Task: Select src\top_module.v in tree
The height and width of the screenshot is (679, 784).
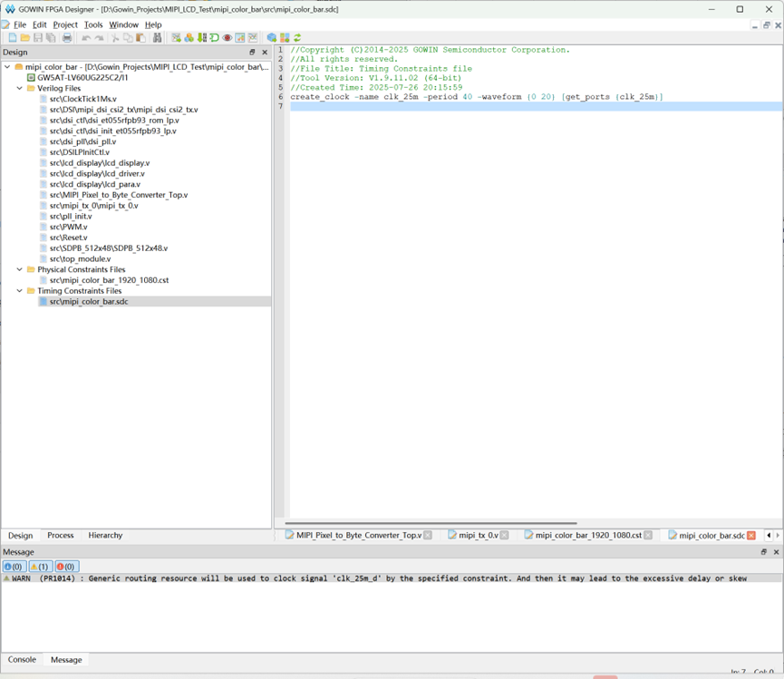Action: click(80, 259)
